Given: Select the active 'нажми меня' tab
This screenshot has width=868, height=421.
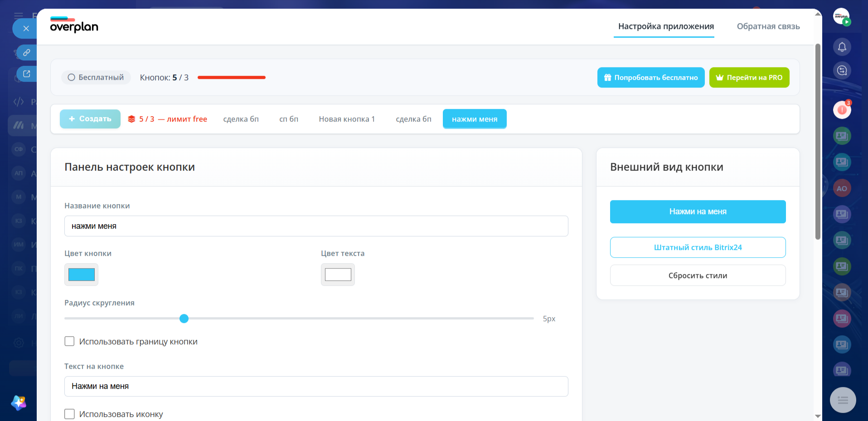Looking at the screenshot, I should [475, 119].
